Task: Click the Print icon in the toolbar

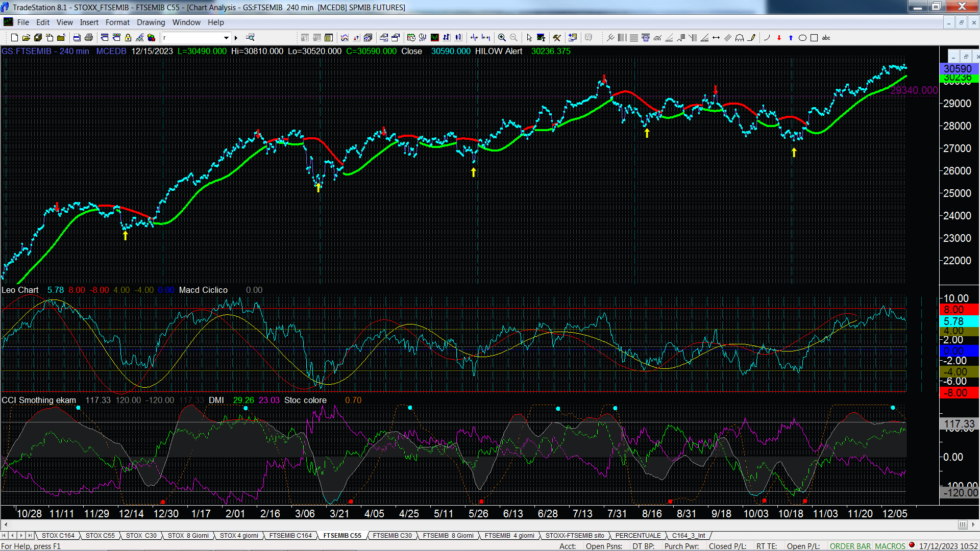Action: [x=88, y=38]
